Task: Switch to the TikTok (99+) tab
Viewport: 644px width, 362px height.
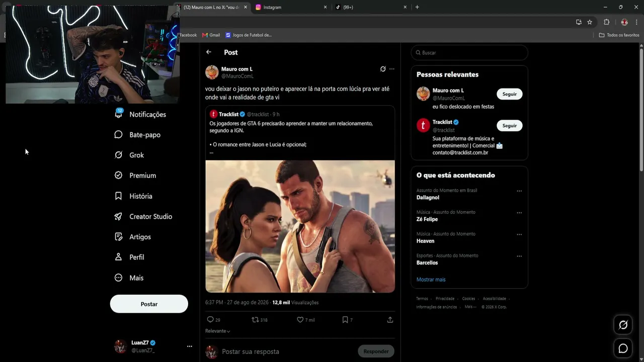Action: pos(371,7)
